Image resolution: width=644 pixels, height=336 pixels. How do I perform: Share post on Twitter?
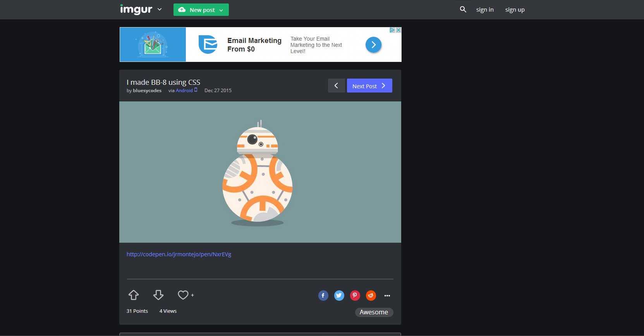click(339, 296)
